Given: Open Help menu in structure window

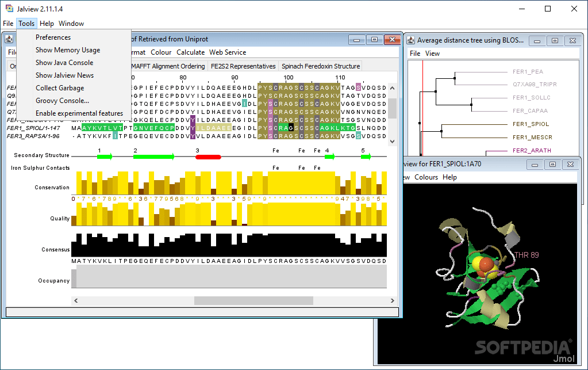Looking at the screenshot, I should [x=449, y=177].
